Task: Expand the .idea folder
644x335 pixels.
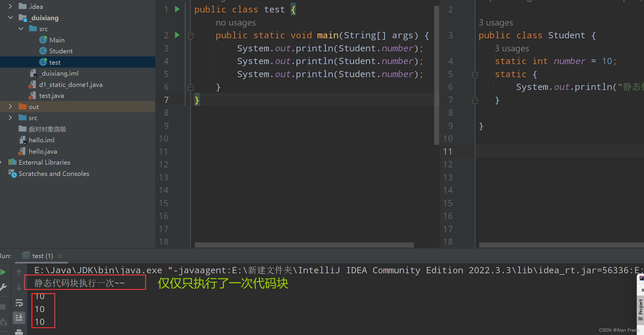Action: (11, 6)
